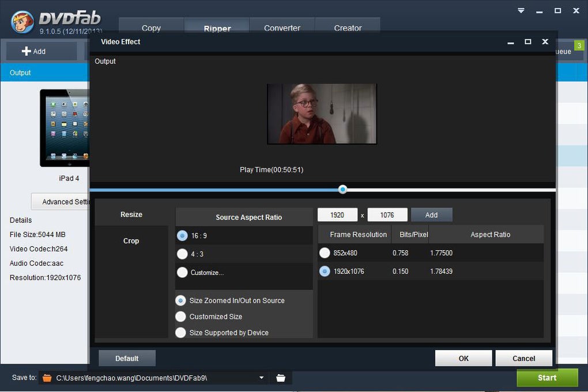Open the Save to path dropdown arrow

tap(261, 378)
